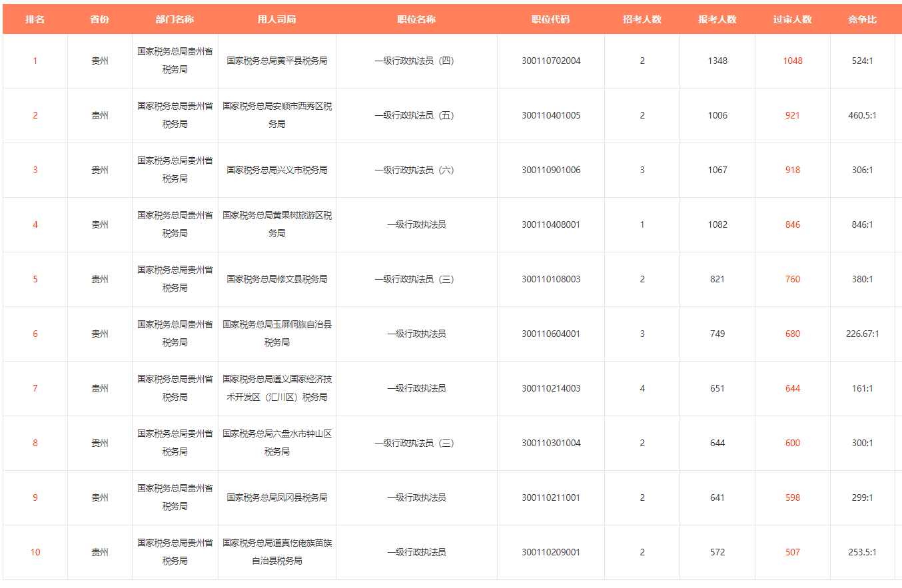902x588 pixels.
Task: Select 国家税务总局黄平县税务局 cell
Action: (277, 61)
